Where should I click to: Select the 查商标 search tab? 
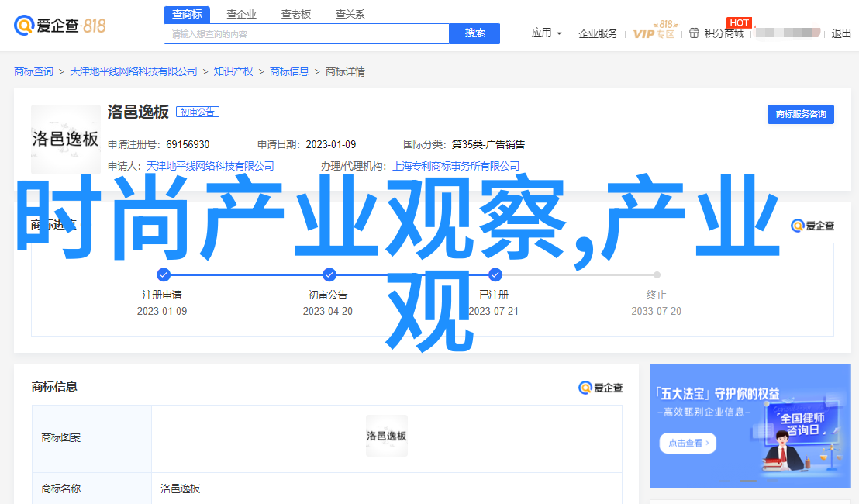[187, 14]
